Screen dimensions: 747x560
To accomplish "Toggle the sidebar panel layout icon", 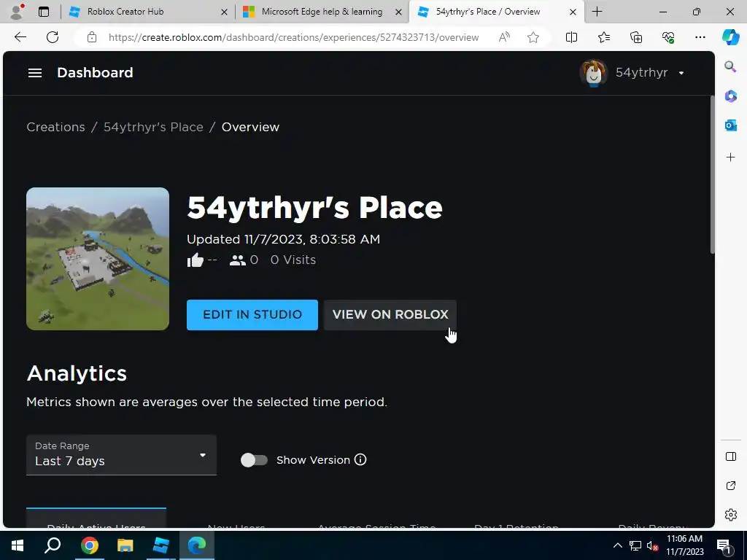I will click(730, 456).
